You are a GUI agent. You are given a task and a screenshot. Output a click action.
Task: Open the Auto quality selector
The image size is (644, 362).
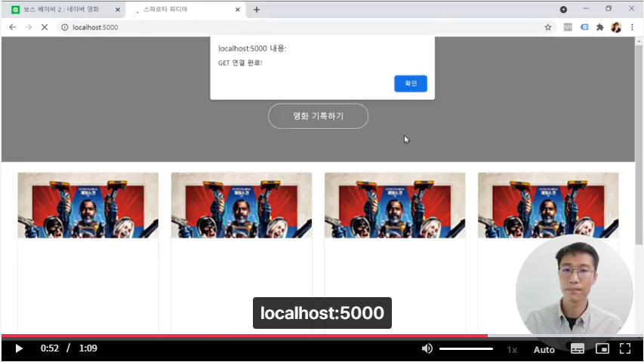tap(544, 350)
